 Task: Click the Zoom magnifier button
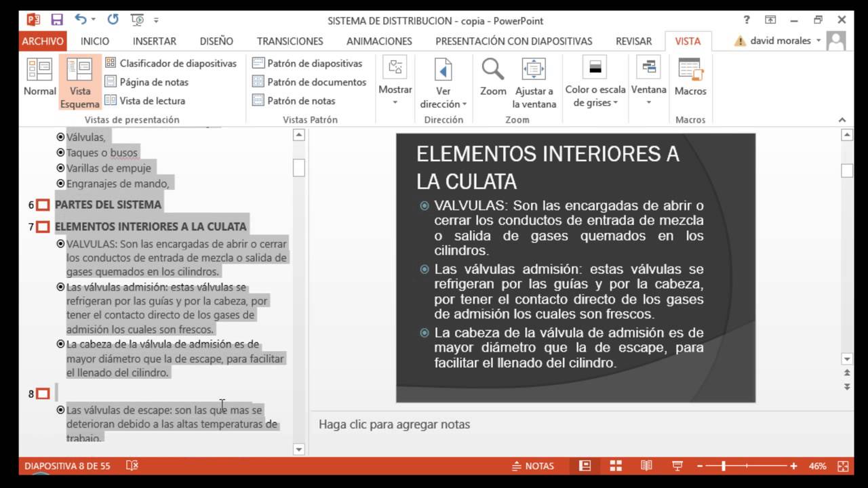(x=493, y=77)
